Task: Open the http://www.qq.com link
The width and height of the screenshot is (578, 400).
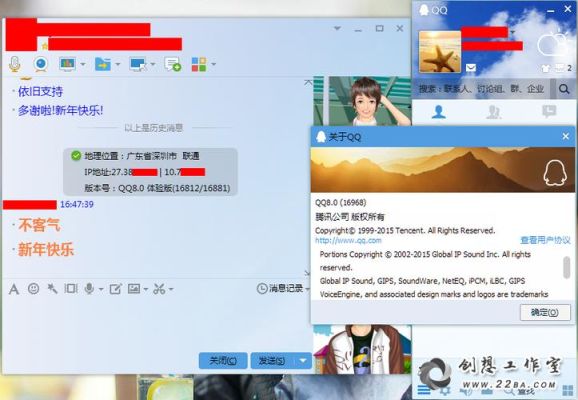Action: pyautogui.click(x=348, y=241)
